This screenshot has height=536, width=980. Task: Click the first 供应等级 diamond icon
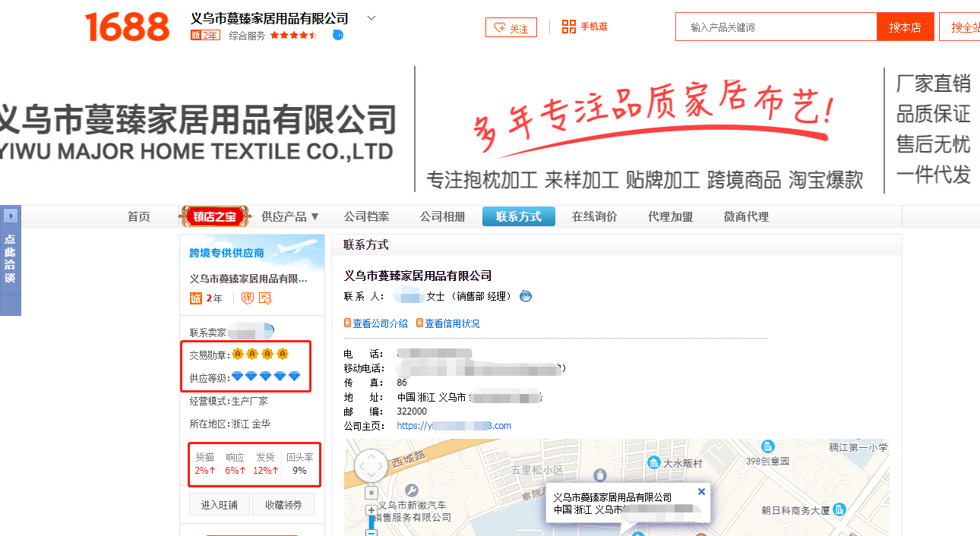(x=238, y=377)
